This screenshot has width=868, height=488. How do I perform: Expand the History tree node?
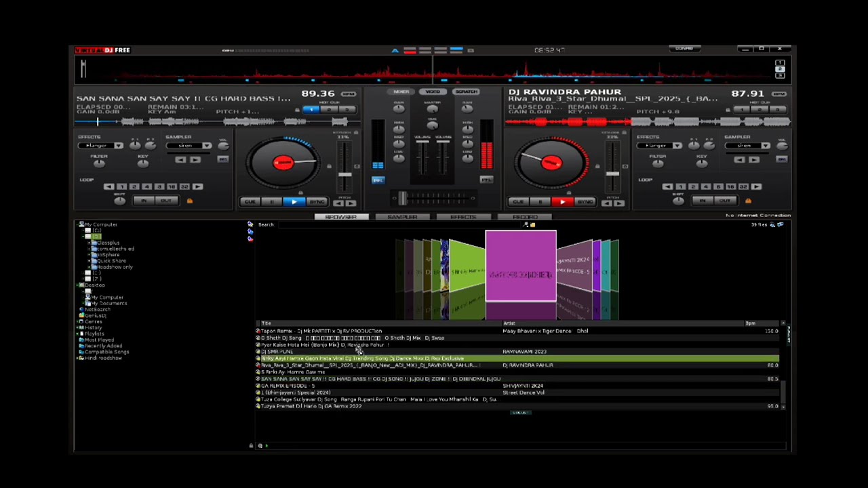pyautogui.click(x=77, y=328)
